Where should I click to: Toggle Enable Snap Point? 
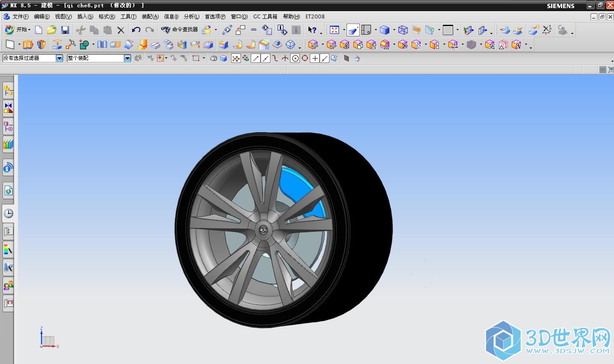[x=236, y=58]
